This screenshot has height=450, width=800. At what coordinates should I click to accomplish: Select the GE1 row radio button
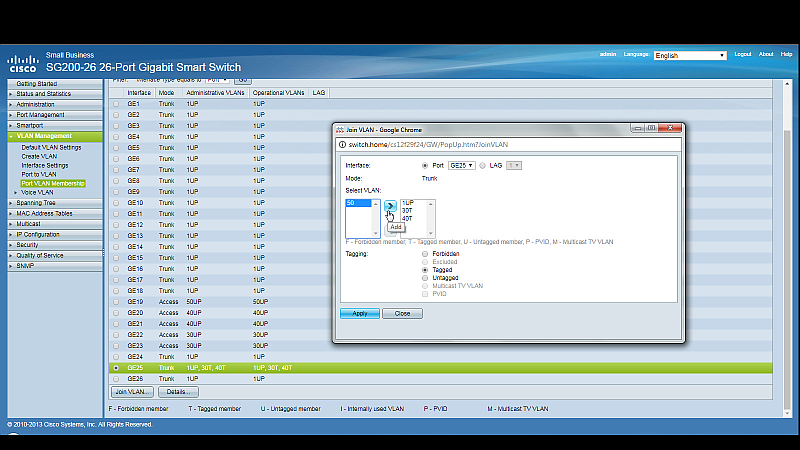click(115, 104)
